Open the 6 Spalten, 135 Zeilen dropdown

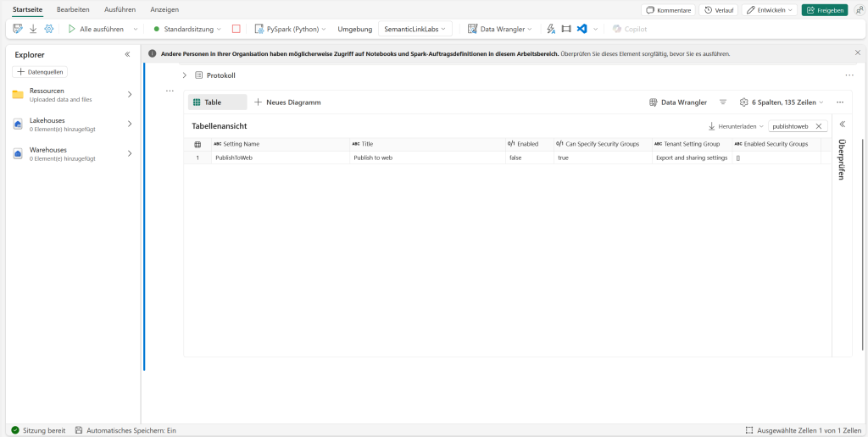pyautogui.click(x=782, y=102)
